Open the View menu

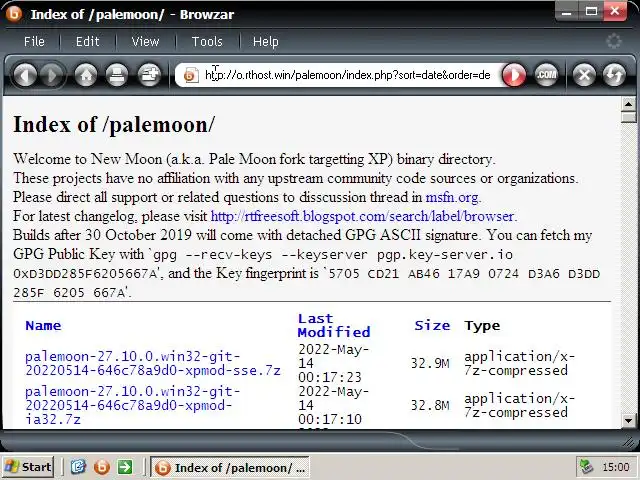[145, 41]
